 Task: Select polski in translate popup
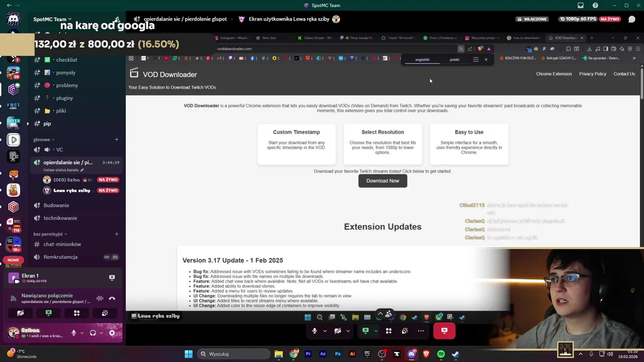click(454, 59)
